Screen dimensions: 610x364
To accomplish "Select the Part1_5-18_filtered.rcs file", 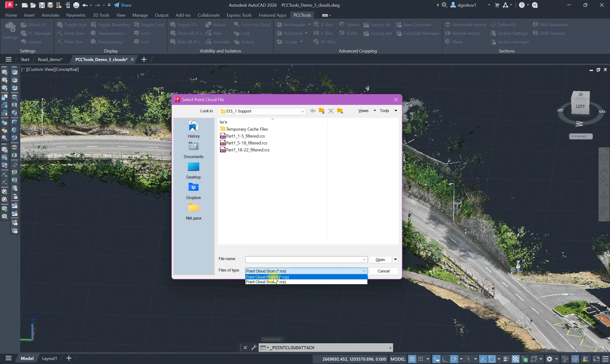I will (x=246, y=143).
